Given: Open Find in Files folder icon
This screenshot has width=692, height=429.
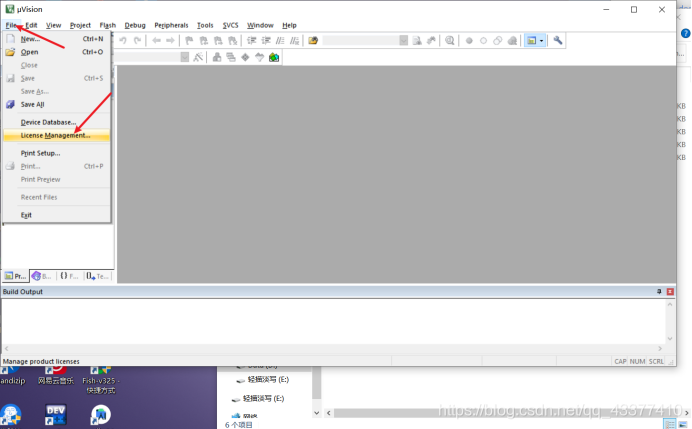Looking at the screenshot, I should tap(313, 41).
